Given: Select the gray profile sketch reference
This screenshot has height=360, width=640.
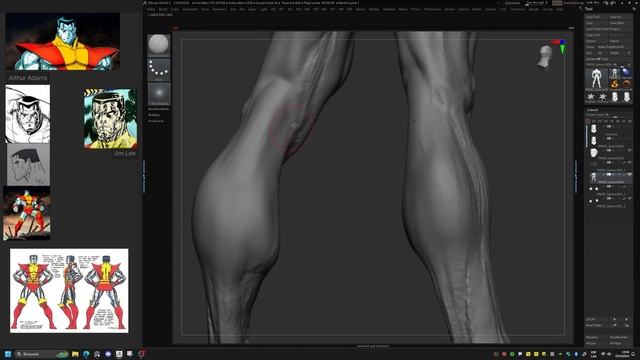Looking at the screenshot, I should (x=29, y=164).
